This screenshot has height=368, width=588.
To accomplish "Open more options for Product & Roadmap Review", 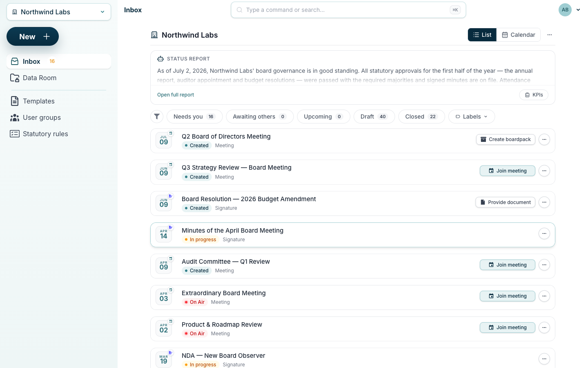I will coord(544,328).
